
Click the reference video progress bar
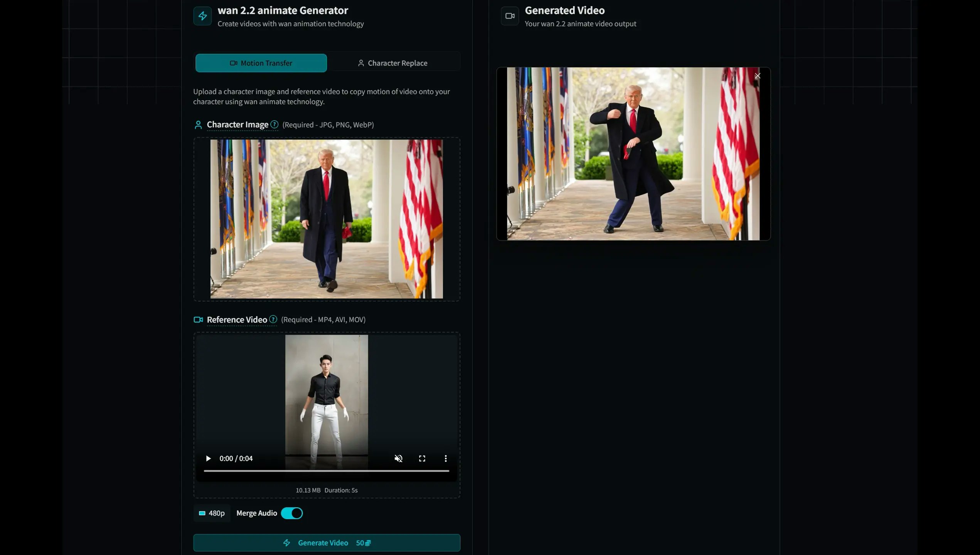point(326,471)
